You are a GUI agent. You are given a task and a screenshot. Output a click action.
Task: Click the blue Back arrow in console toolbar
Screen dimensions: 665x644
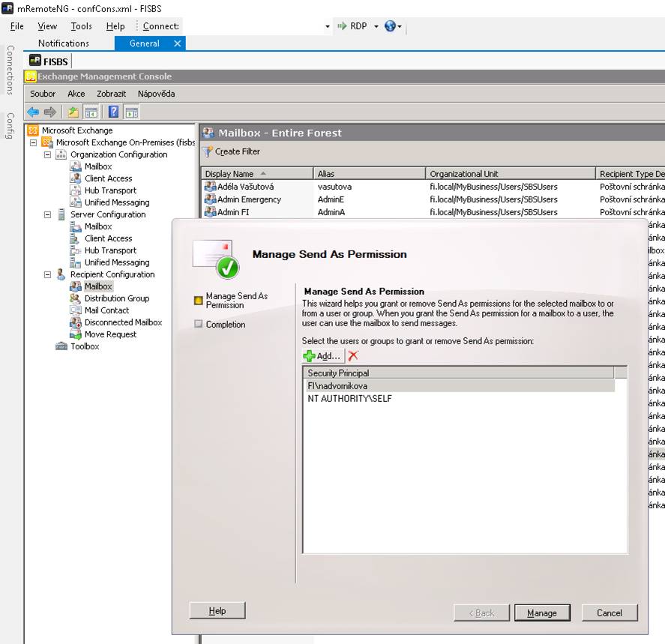[33, 112]
